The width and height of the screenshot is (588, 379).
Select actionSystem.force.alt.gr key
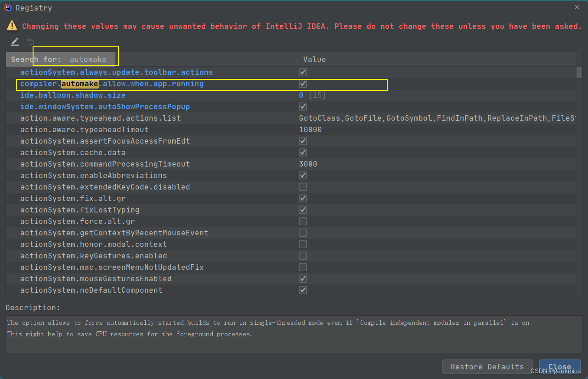pos(77,221)
